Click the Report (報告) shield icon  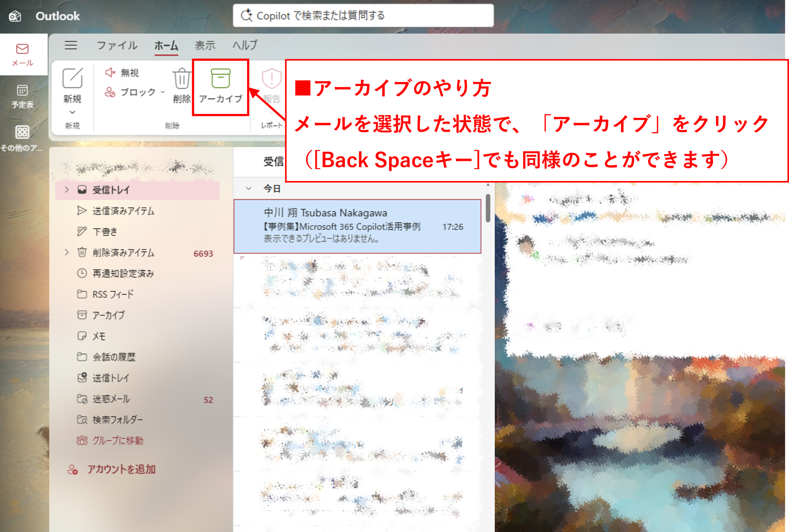point(271,78)
